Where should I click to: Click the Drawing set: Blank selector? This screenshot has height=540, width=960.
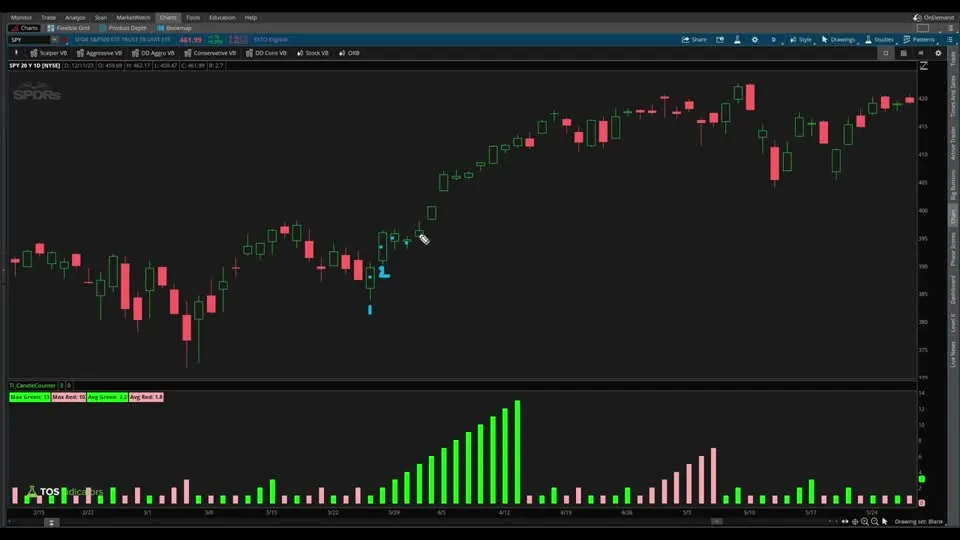coord(918,522)
